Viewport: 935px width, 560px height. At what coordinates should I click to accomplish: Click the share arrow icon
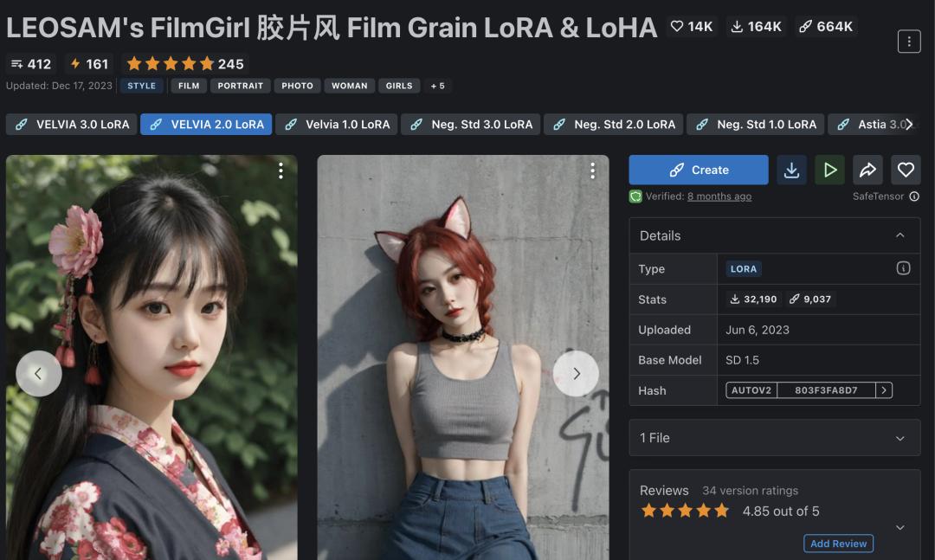(x=867, y=170)
